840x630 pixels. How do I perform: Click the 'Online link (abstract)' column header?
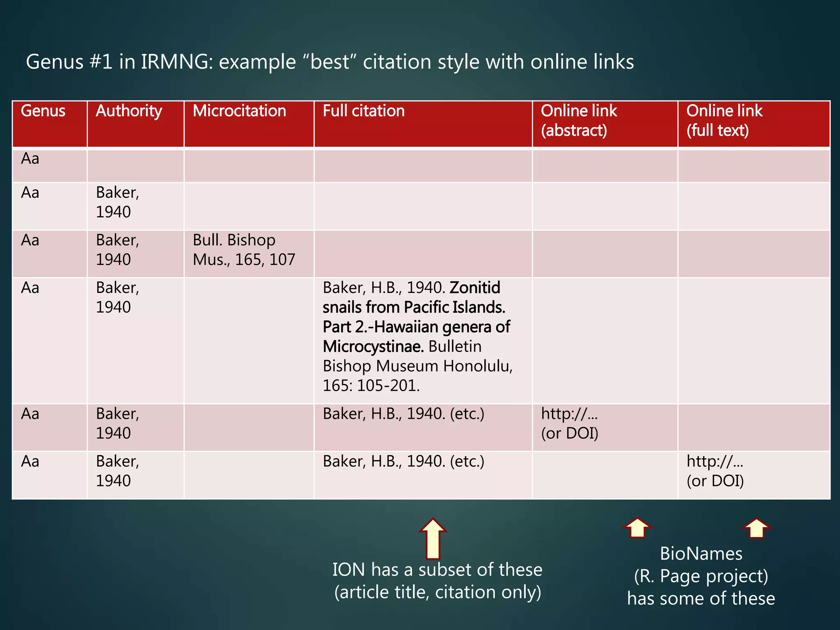[x=605, y=124]
